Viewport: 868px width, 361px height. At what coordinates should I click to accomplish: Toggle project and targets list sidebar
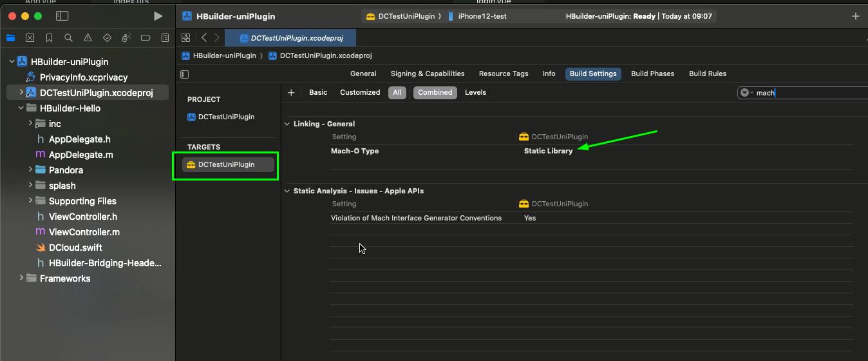click(x=185, y=74)
